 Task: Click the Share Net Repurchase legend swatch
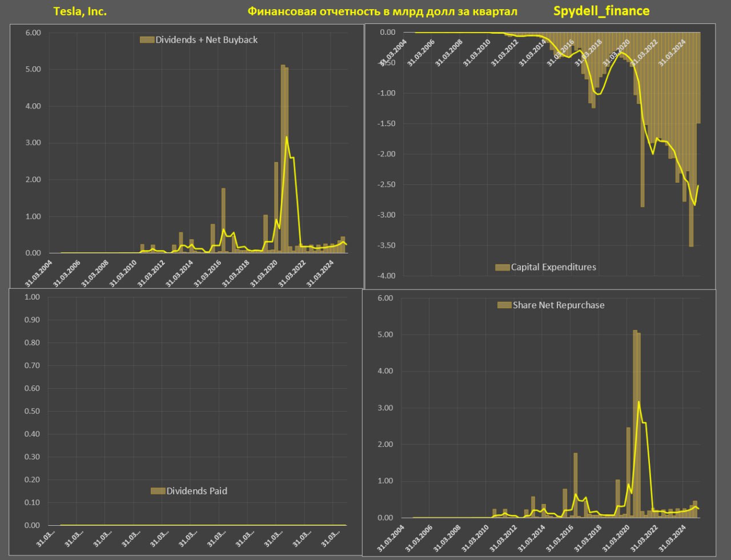504,305
